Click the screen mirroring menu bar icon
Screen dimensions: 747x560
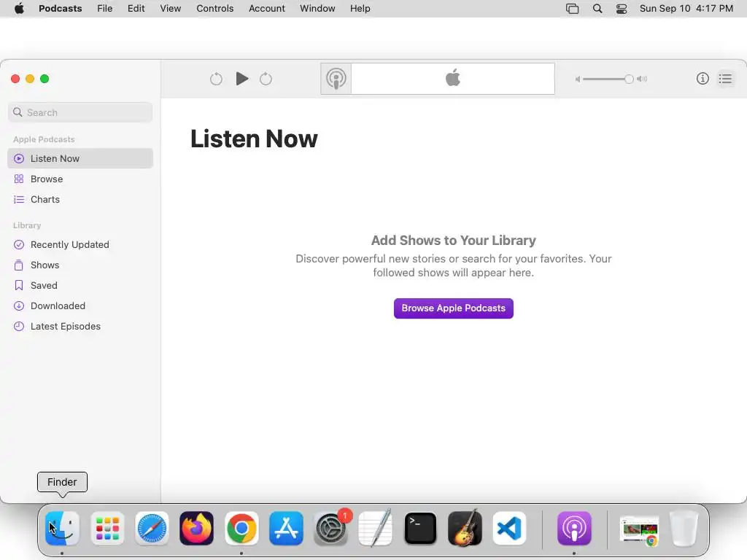click(572, 9)
